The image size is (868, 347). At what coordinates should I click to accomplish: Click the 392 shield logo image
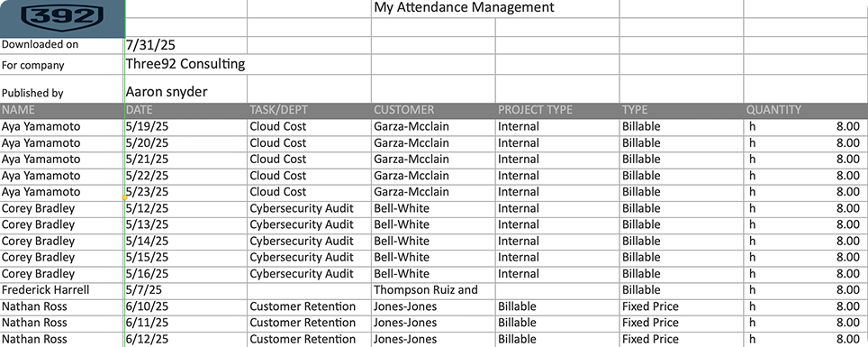62,18
